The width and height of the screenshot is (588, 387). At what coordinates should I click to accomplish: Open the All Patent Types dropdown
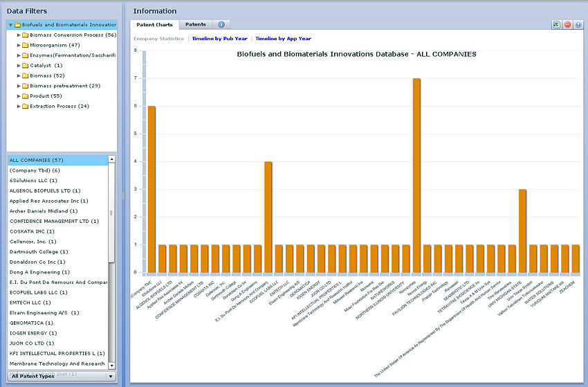pos(110,376)
